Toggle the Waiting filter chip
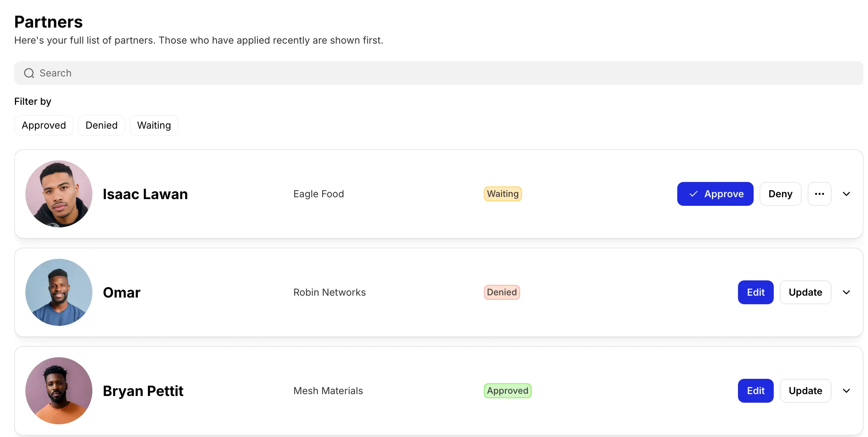The image size is (868, 437). (x=154, y=125)
